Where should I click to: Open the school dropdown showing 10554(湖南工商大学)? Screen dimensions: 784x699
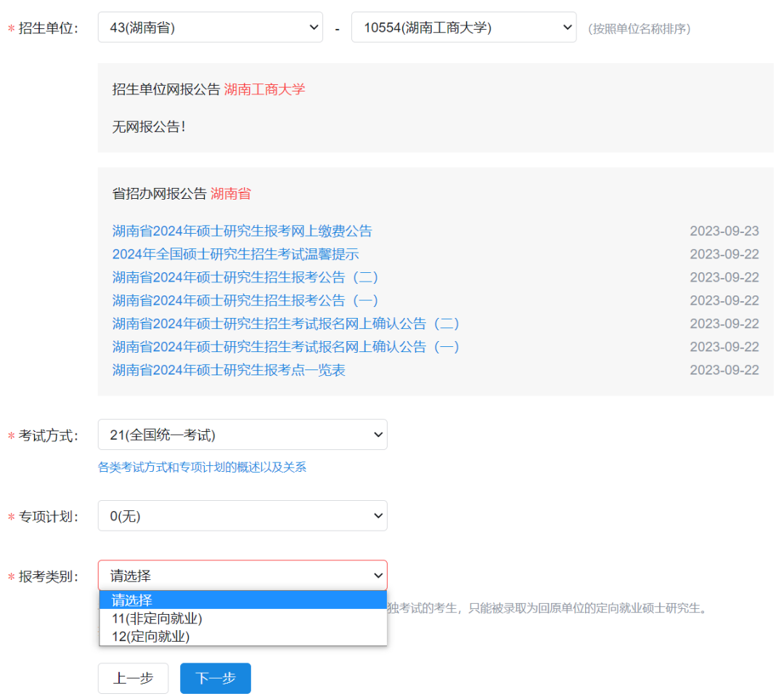(x=463, y=28)
